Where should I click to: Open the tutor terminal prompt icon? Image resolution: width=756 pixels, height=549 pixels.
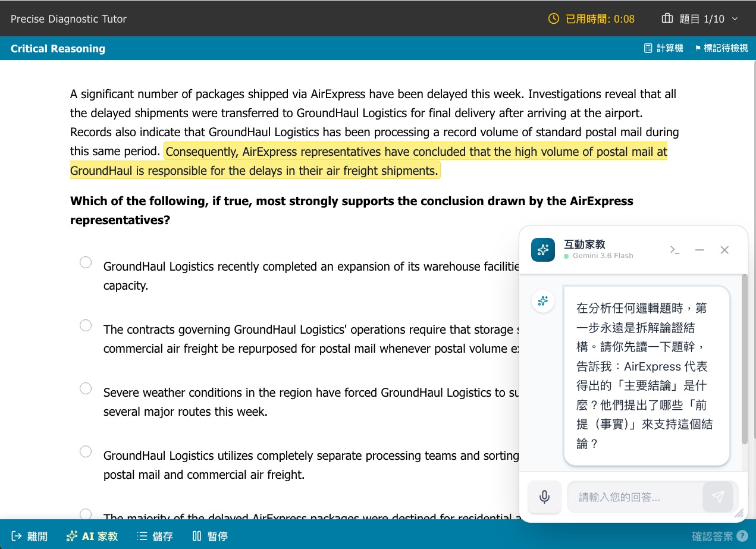[x=675, y=250]
